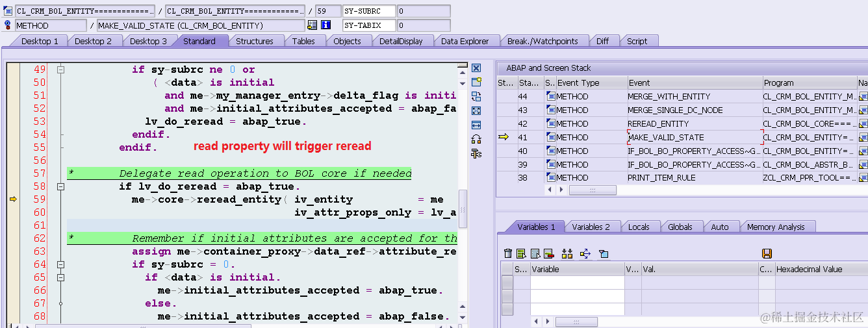Screen dimensions: 868x328
Task: Click the filter icon in the Variables toolbar
Action: tap(603, 253)
